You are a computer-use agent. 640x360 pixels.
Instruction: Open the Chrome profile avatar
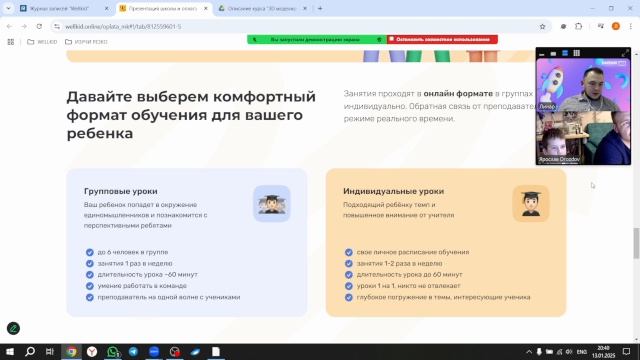616,27
